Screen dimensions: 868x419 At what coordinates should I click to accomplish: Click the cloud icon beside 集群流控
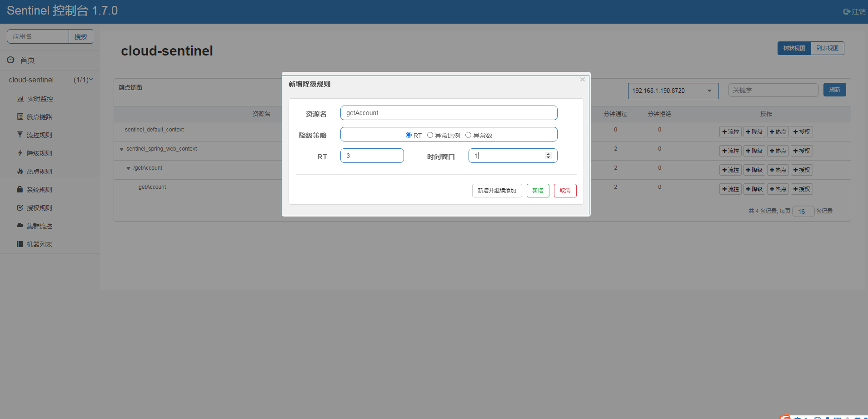[x=20, y=225]
